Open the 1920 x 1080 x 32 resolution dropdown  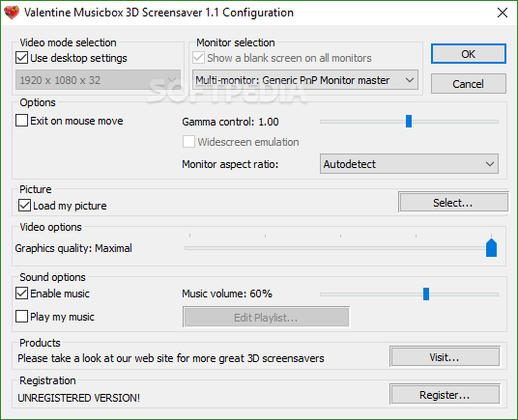click(x=99, y=80)
